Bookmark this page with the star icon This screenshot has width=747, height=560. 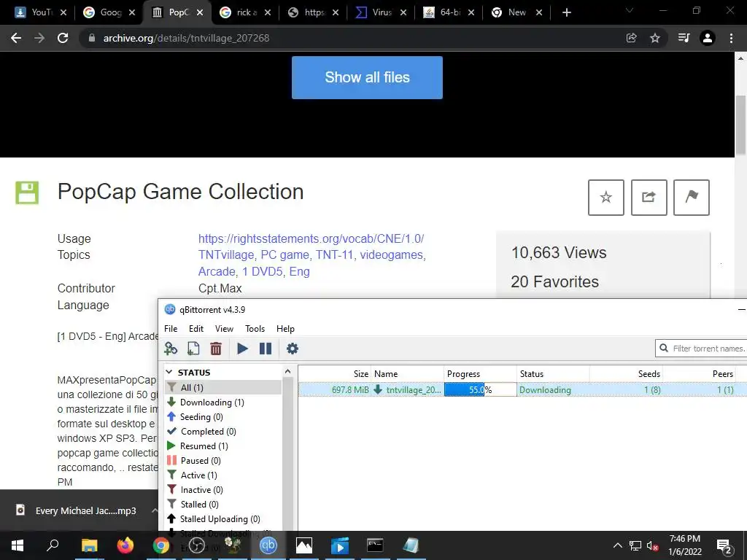[x=655, y=38]
